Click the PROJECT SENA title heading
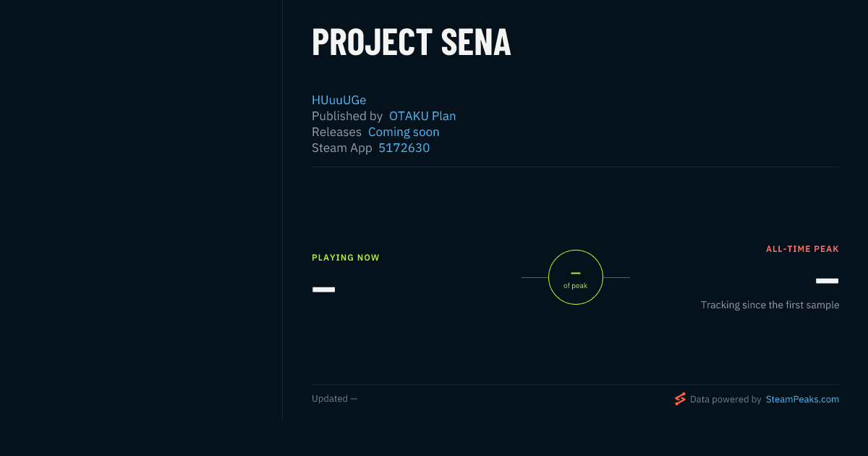This screenshot has height=456, width=868. [x=412, y=42]
